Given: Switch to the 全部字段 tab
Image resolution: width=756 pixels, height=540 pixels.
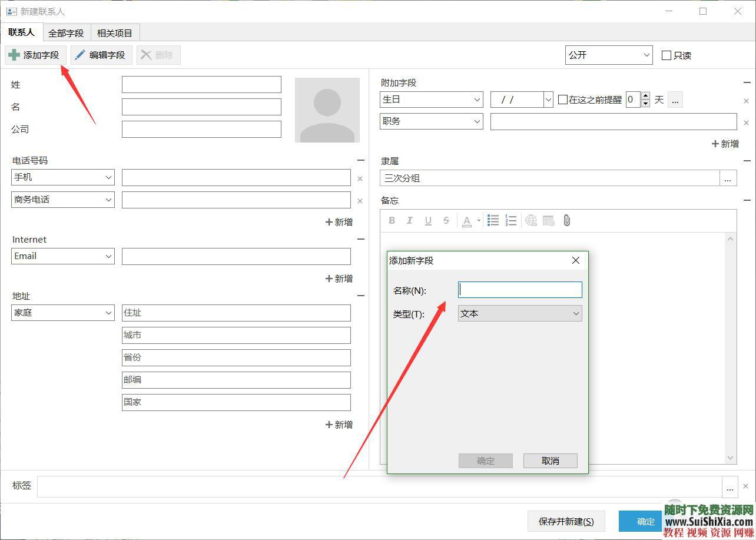Looking at the screenshot, I should [x=66, y=33].
